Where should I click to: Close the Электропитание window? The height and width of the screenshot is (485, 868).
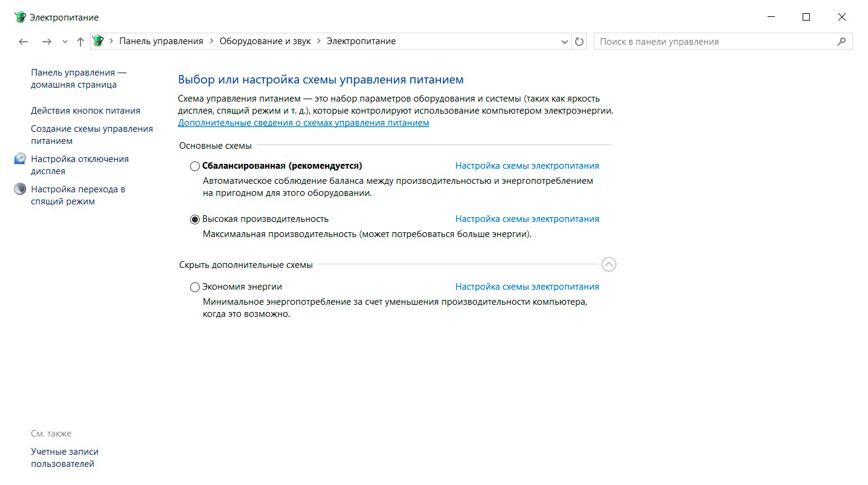click(x=842, y=17)
